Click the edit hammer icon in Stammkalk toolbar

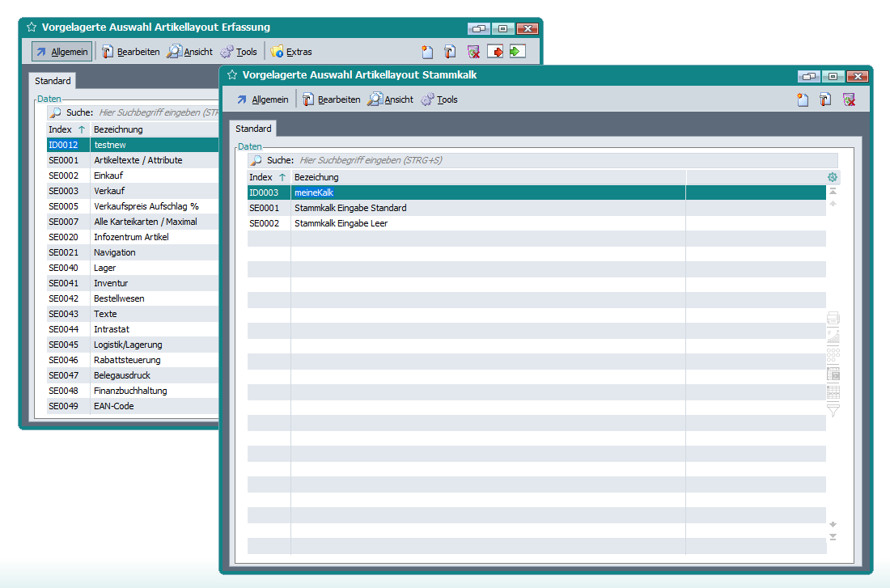click(825, 99)
